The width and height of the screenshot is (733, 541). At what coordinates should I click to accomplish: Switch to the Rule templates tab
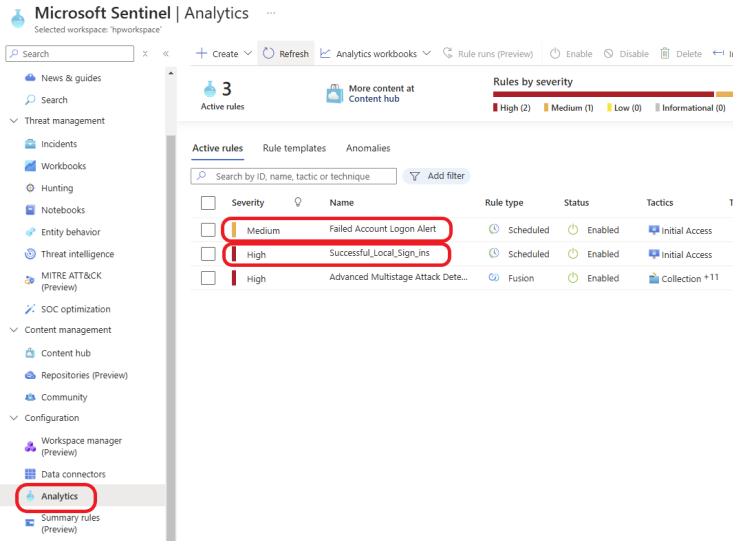(294, 148)
